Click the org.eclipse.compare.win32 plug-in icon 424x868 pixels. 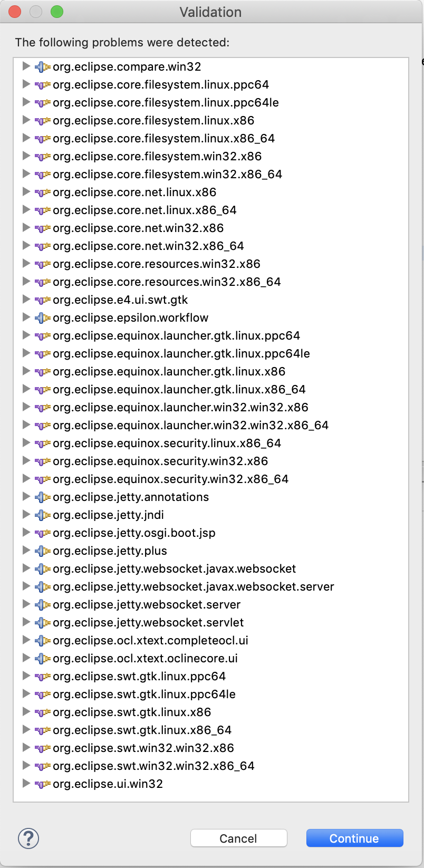pos(42,67)
